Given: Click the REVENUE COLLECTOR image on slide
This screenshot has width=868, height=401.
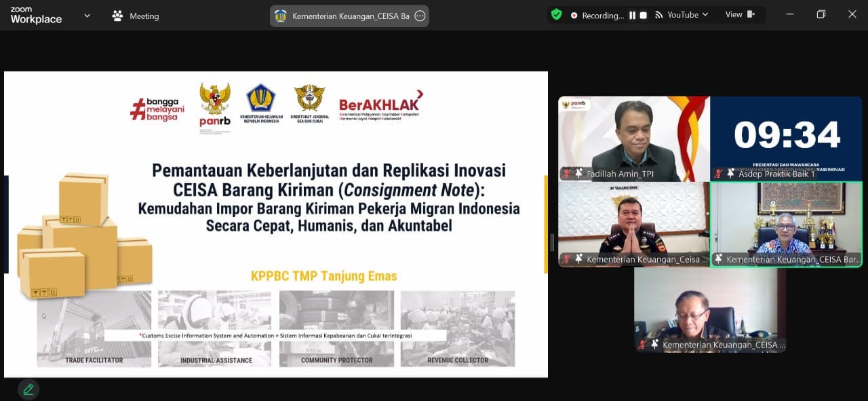Looking at the screenshot, I should coord(458,328).
